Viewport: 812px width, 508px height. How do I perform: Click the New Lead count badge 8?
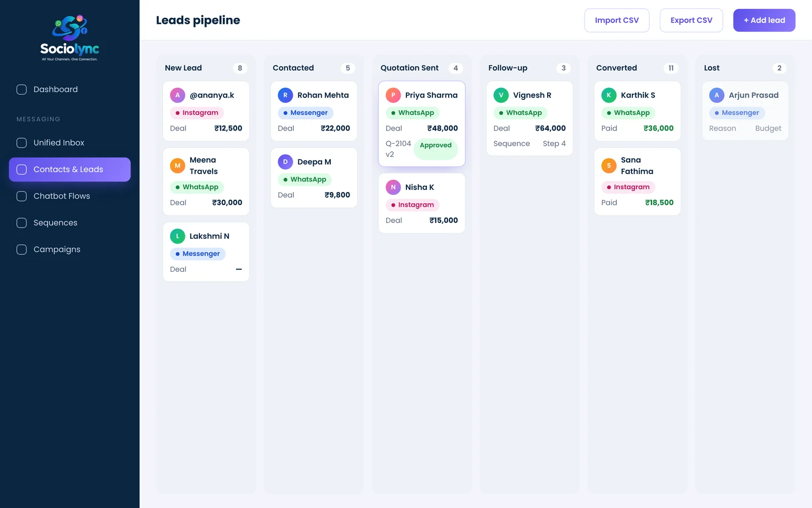click(240, 68)
